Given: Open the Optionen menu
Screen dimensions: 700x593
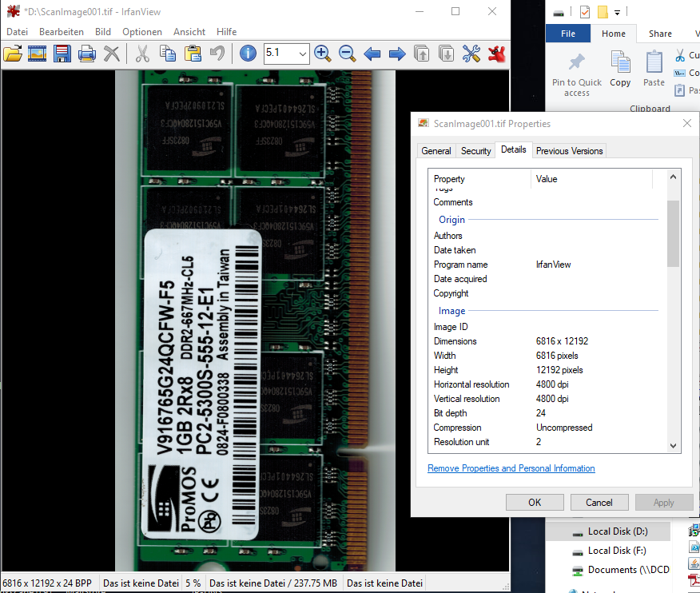Looking at the screenshot, I should click(142, 32).
